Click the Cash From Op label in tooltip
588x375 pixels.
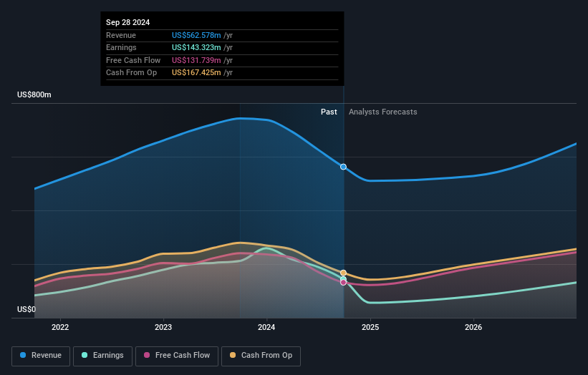coord(131,73)
